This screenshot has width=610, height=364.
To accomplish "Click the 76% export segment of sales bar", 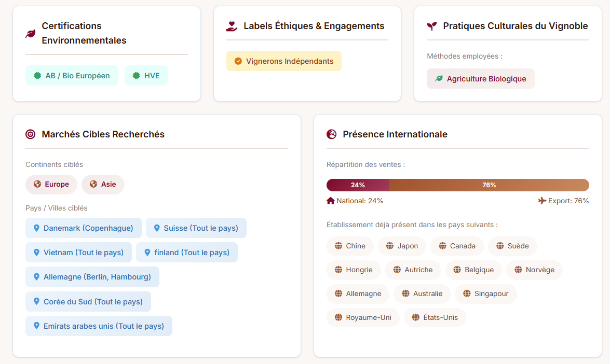I will (x=489, y=185).
